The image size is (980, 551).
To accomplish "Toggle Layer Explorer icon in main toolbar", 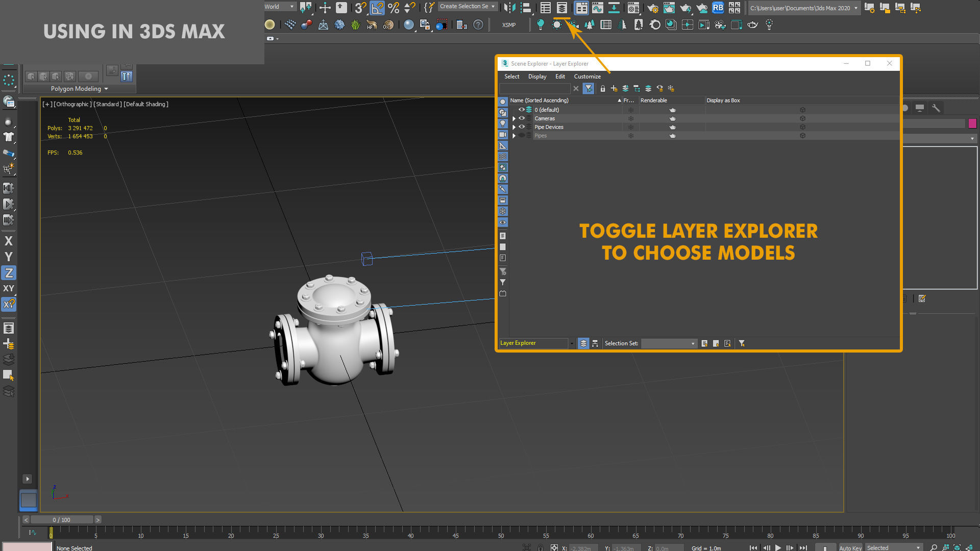I will (x=561, y=8).
